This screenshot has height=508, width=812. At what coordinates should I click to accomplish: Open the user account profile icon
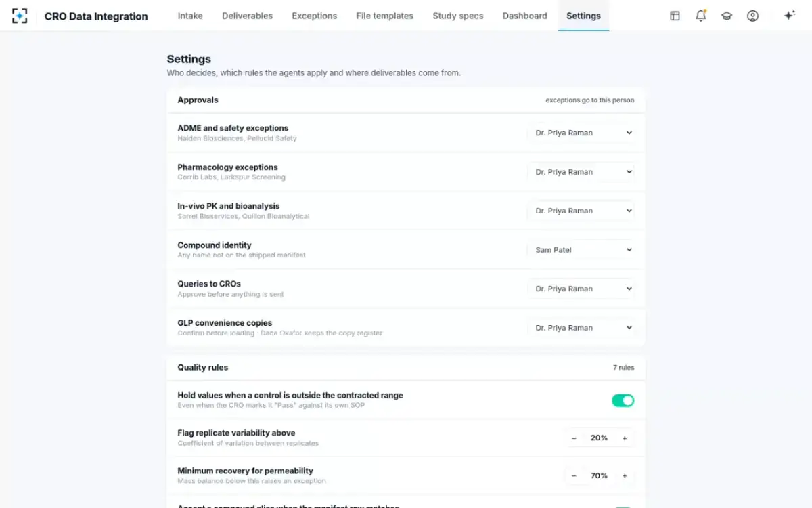752,16
